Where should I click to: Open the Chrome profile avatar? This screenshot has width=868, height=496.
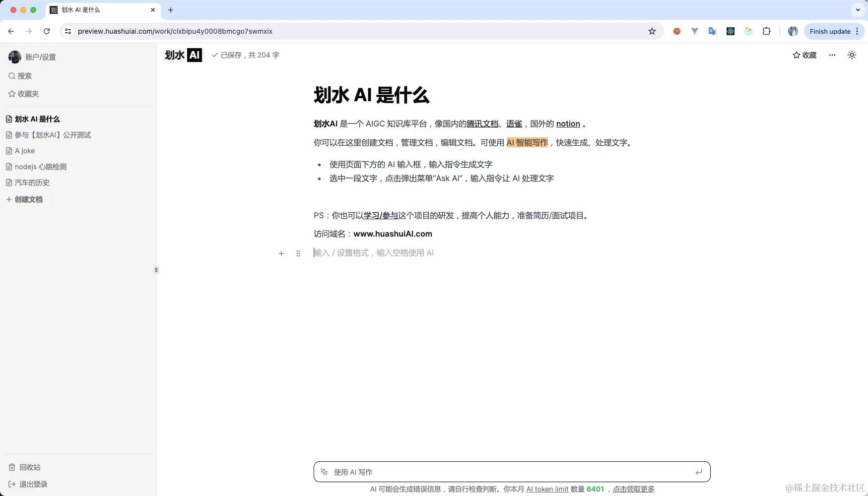pos(793,31)
